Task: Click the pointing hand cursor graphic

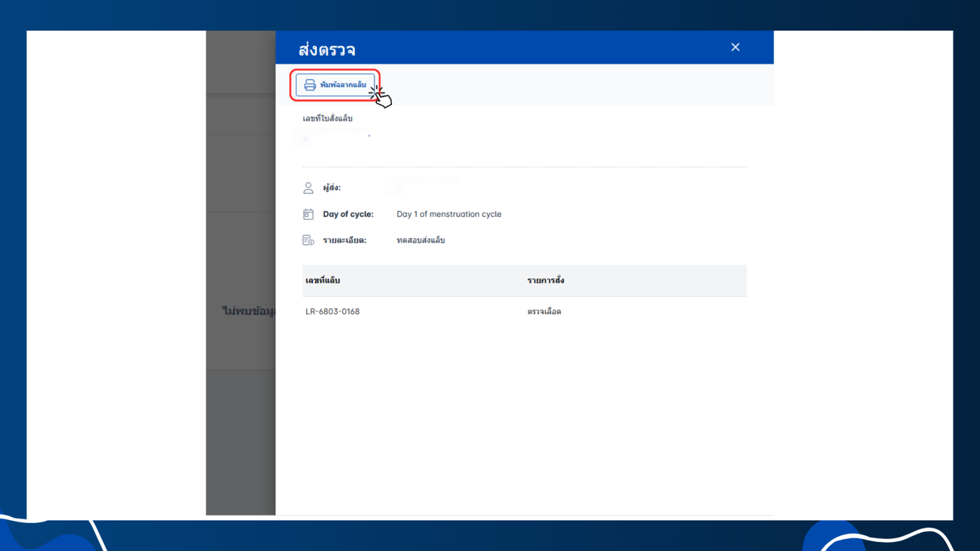Action: pyautogui.click(x=381, y=97)
